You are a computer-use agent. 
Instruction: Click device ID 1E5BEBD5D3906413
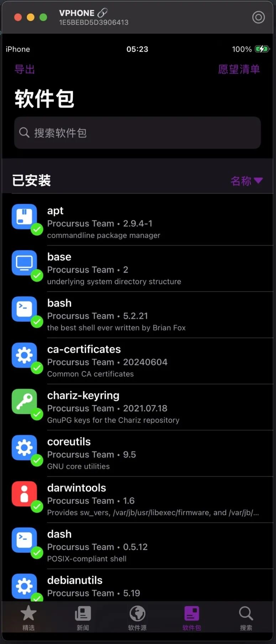[94, 22]
